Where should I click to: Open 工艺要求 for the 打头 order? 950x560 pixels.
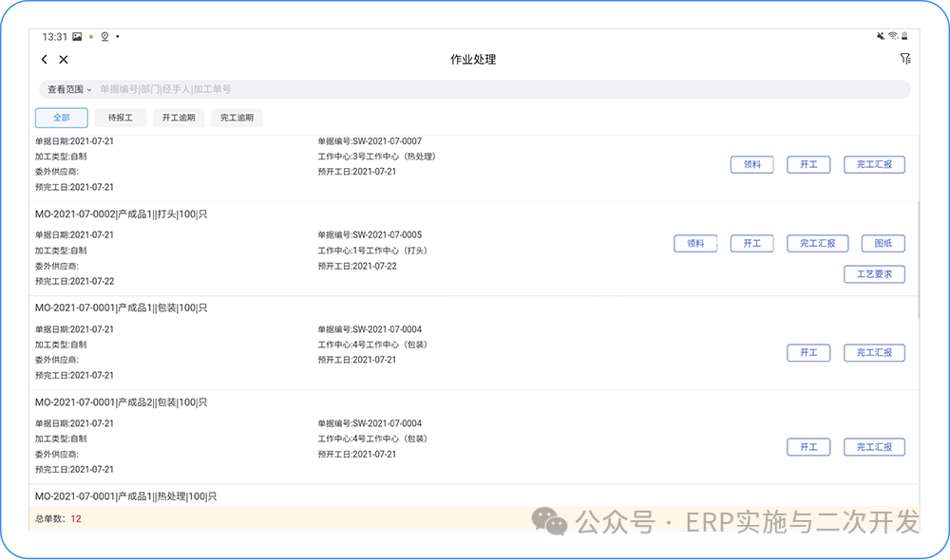pos(874,274)
